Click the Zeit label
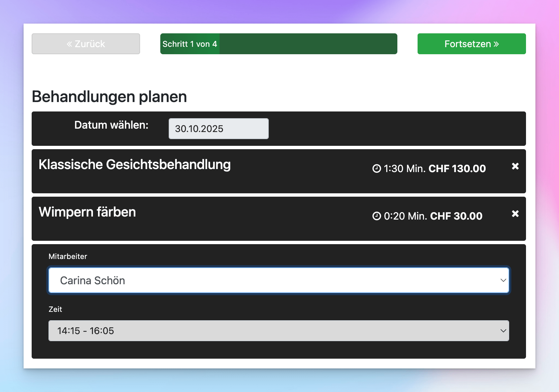 click(x=55, y=309)
